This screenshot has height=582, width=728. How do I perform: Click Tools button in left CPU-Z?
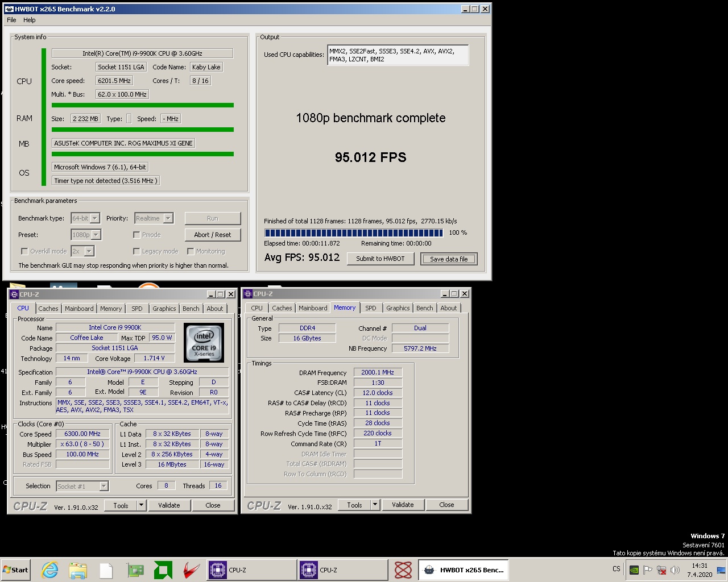pos(121,505)
